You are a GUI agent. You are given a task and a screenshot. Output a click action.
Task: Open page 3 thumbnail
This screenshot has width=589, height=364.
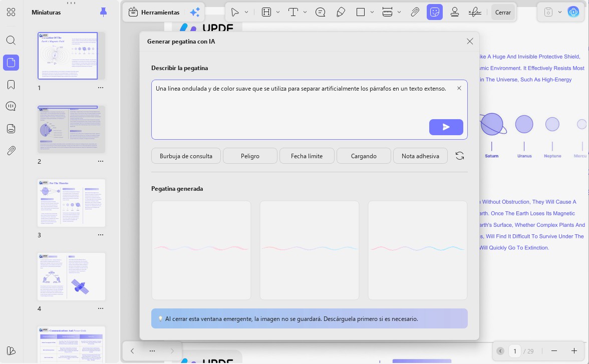71,203
